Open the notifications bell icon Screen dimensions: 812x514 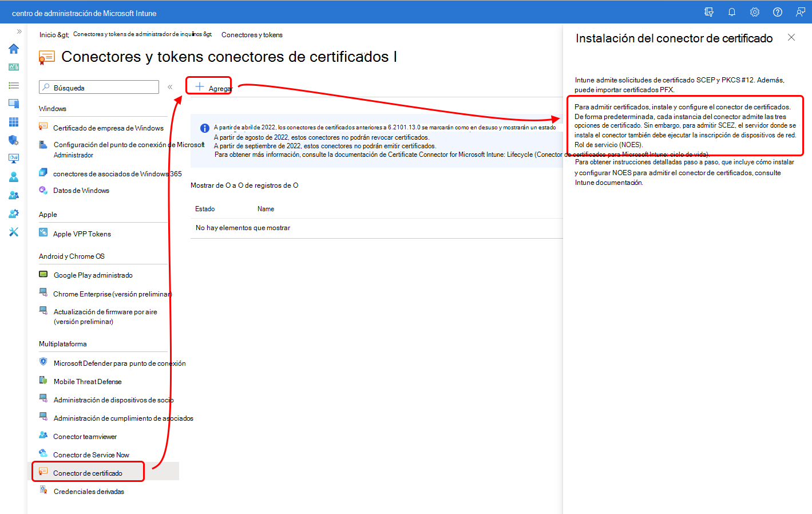click(x=732, y=12)
